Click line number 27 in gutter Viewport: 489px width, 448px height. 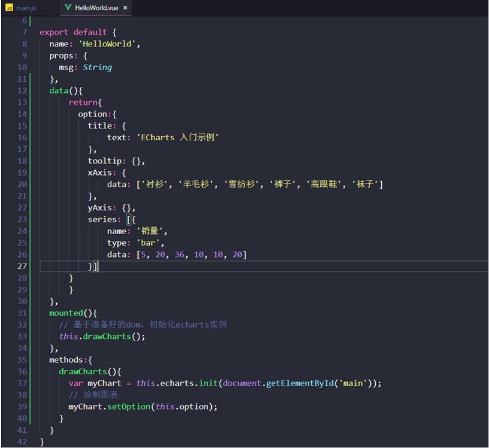click(22, 266)
